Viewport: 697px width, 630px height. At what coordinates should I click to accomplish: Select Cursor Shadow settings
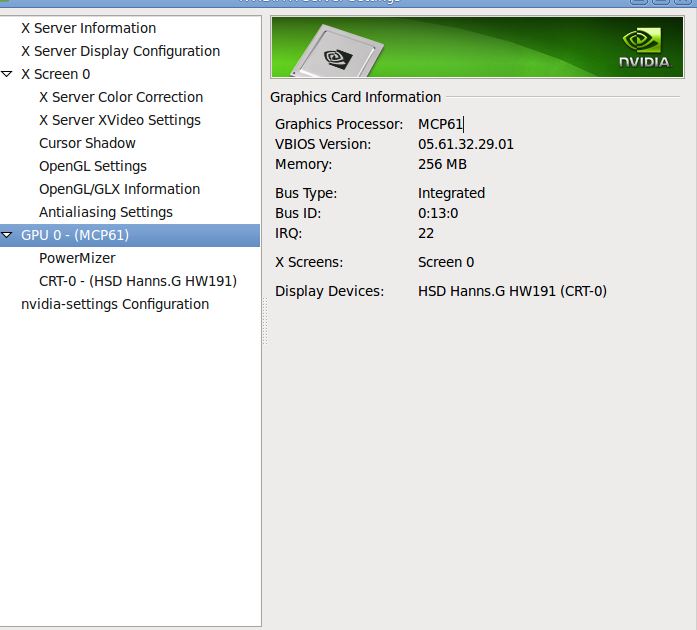[87, 143]
